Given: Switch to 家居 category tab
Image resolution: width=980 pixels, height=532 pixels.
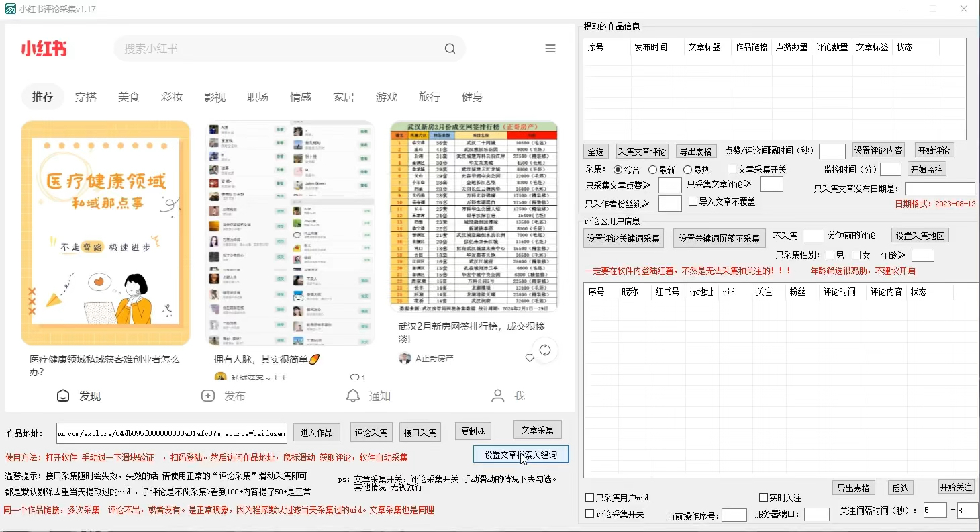Looking at the screenshot, I should pos(344,97).
